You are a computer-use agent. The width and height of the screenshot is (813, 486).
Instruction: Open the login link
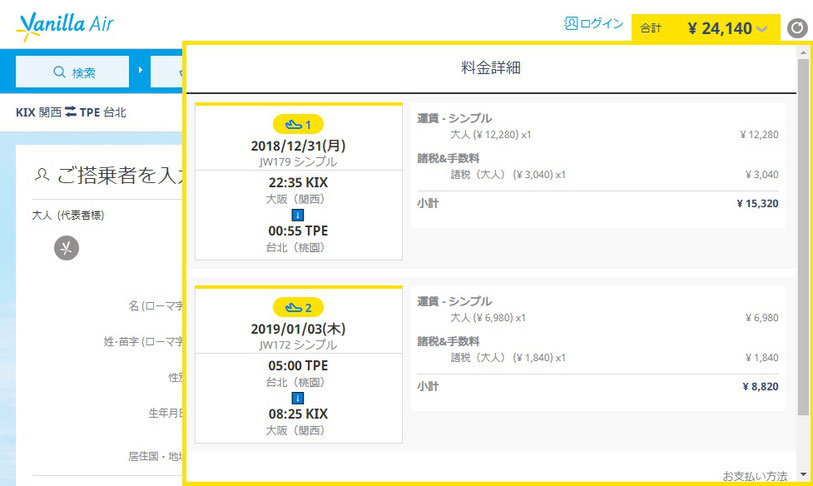[x=594, y=24]
